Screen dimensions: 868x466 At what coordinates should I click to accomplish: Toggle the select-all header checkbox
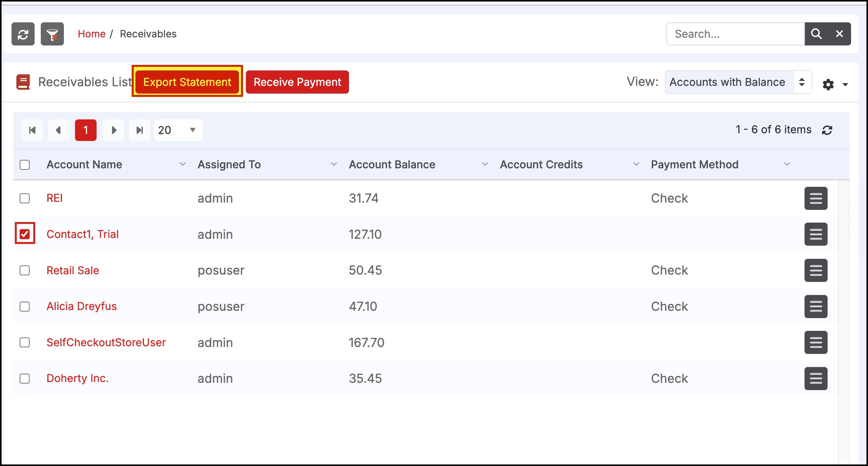25,165
